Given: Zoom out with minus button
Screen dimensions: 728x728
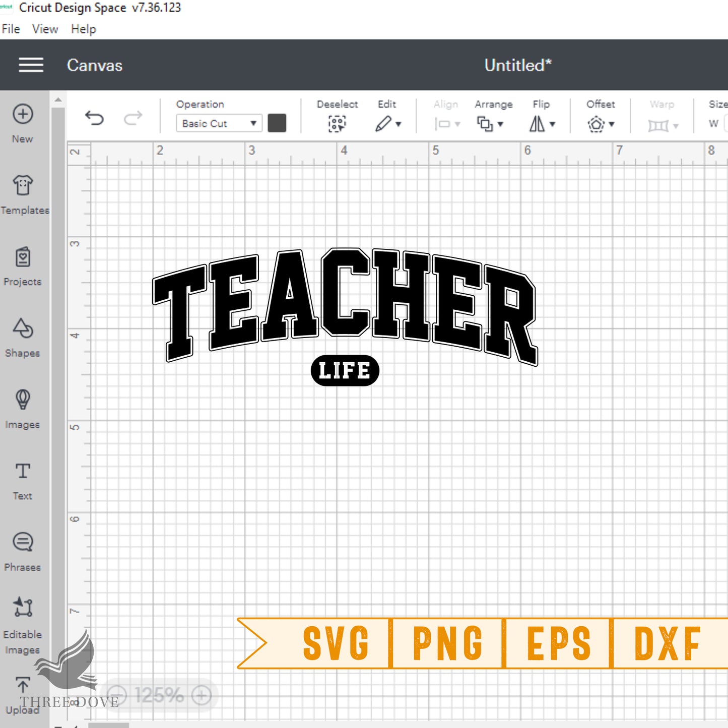Looking at the screenshot, I should [117, 696].
